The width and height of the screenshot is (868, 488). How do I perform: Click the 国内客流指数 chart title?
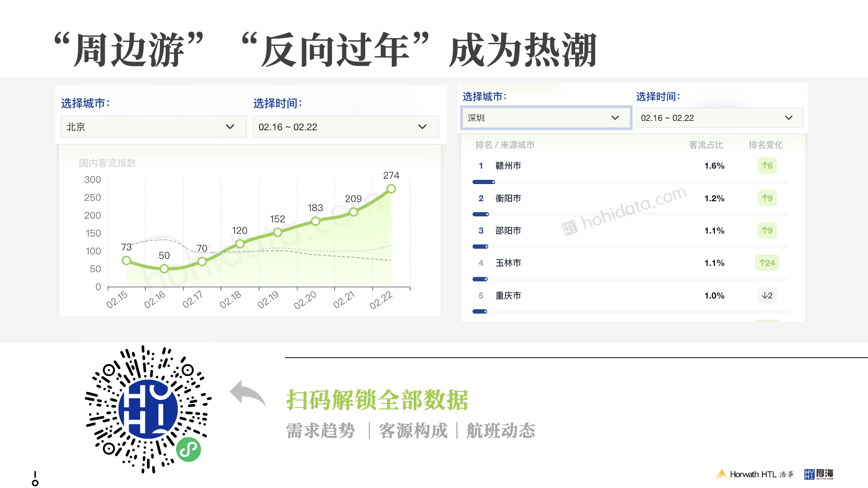click(107, 163)
